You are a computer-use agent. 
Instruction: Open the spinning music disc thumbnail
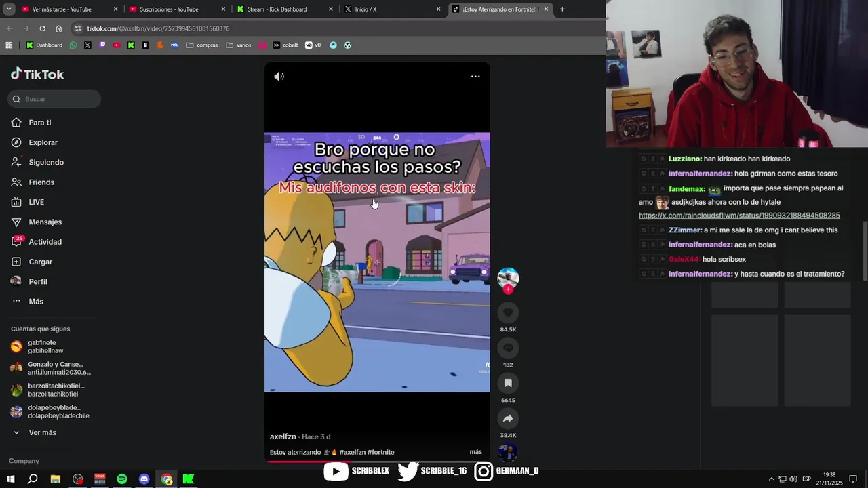pos(508,452)
